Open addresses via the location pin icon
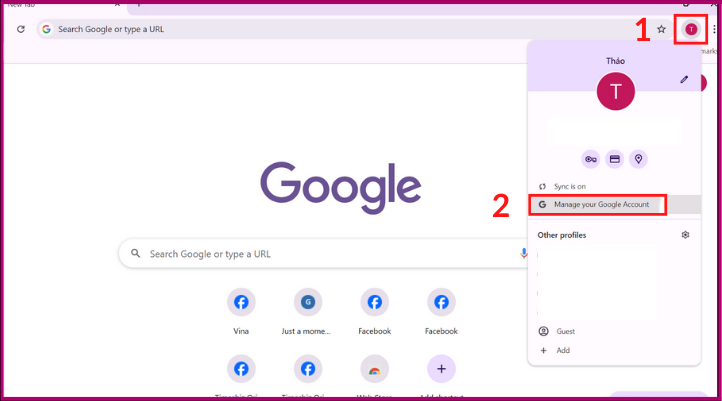 [x=638, y=159]
